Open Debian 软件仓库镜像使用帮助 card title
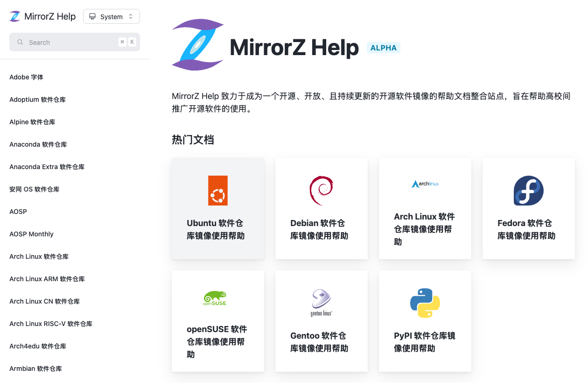This screenshot has height=383, width=588. tap(319, 229)
